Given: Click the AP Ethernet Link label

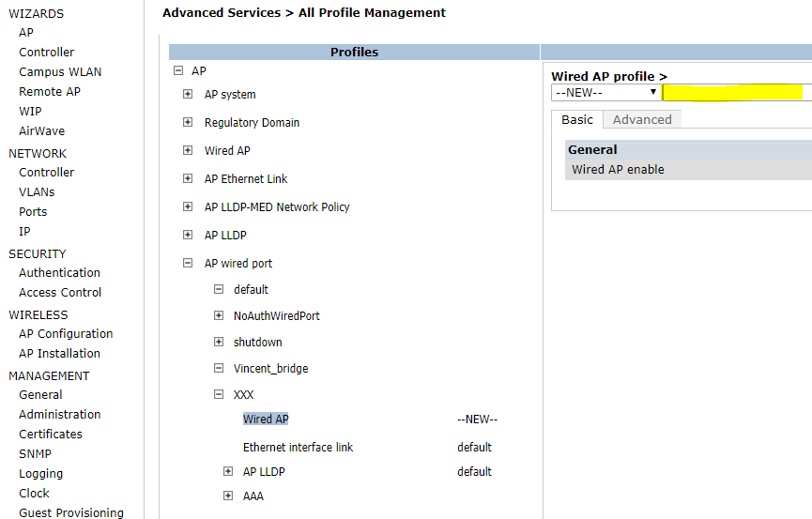Looking at the screenshot, I should [x=246, y=178].
